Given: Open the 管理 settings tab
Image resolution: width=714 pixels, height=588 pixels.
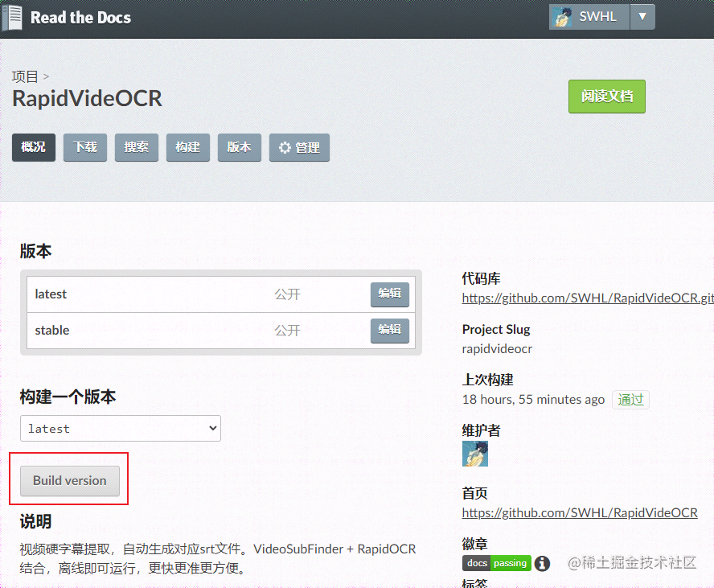Looking at the screenshot, I should 299,147.
